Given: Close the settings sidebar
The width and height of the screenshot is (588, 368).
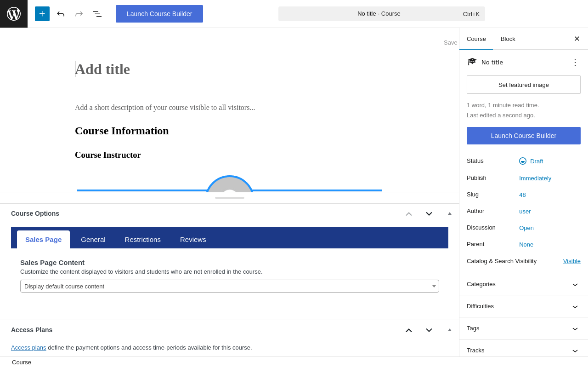Looking at the screenshot, I should (x=577, y=39).
